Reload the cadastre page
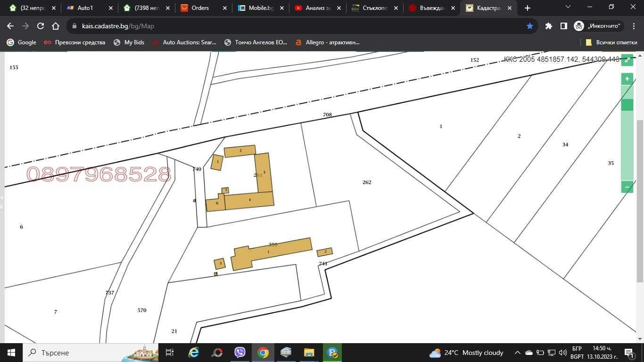 [41, 26]
